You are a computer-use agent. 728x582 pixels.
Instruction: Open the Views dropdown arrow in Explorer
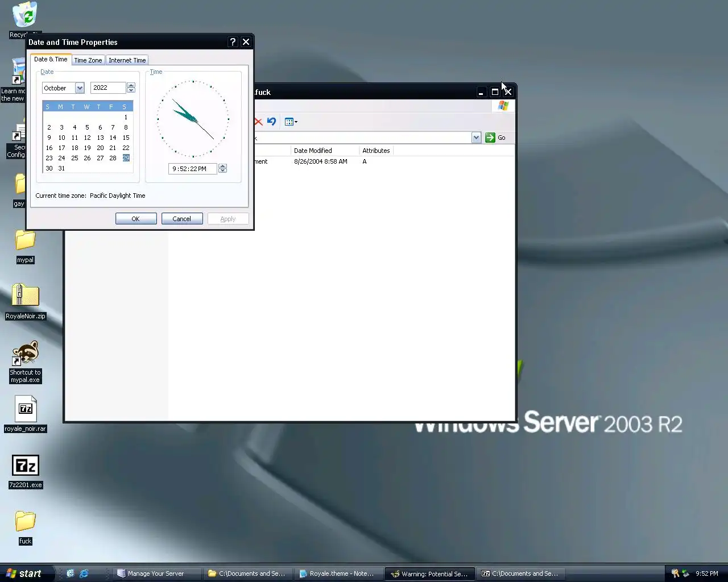click(x=296, y=122)
